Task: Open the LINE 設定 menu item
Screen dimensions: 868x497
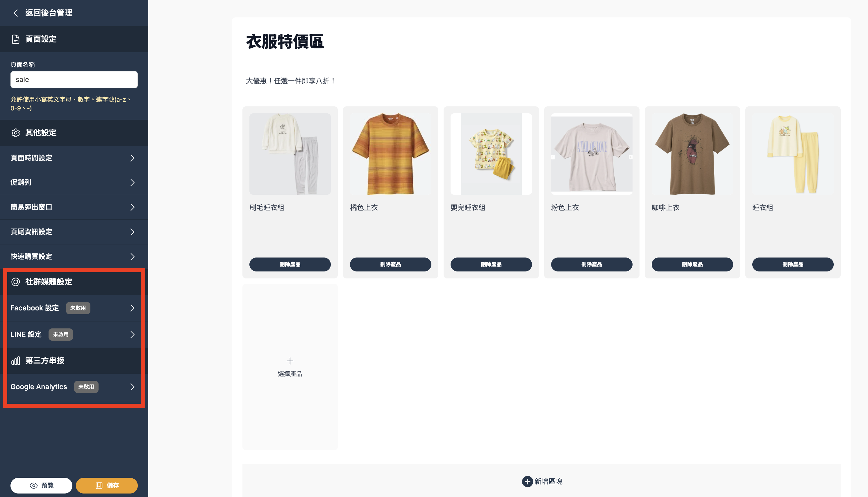Action: click(74, 335)
